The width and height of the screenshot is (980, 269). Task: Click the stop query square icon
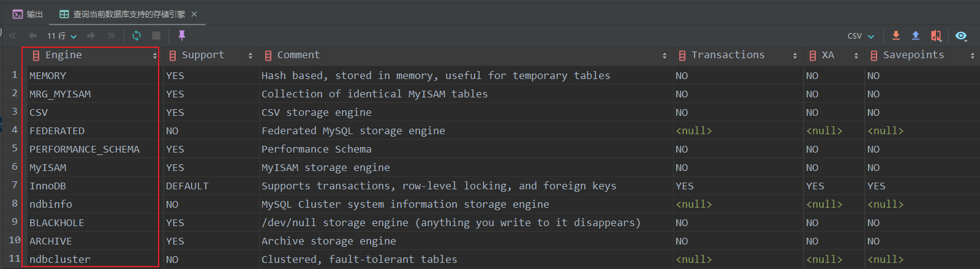click(156, 36)
